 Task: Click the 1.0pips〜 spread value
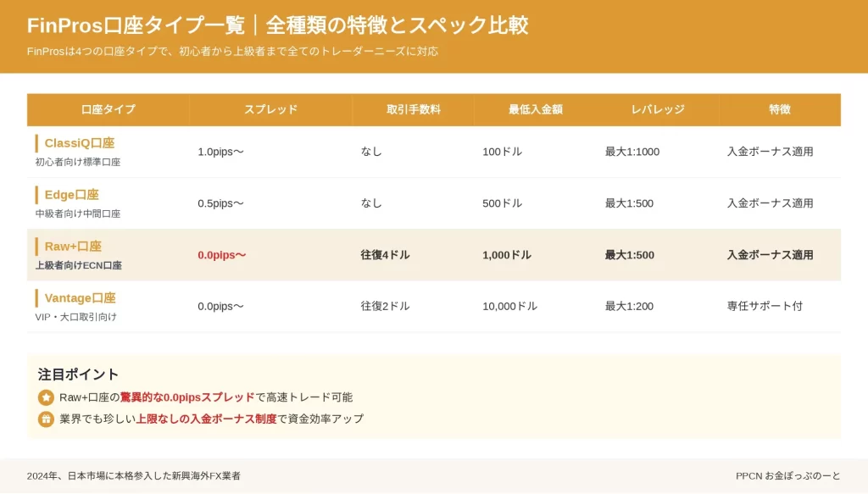click(221, 152)
